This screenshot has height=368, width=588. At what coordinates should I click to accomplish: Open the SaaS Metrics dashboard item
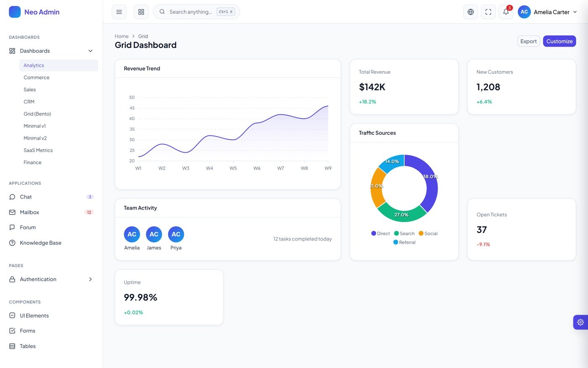(58, 150)
